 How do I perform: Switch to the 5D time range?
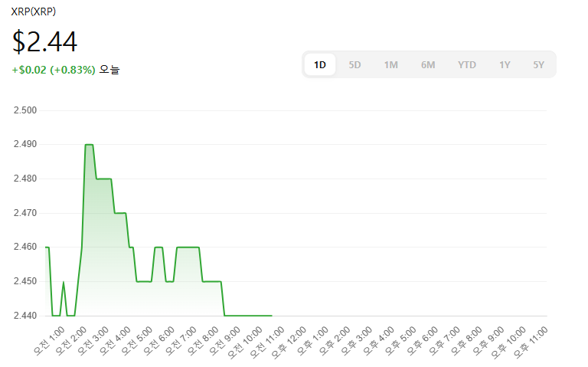pos(354,65)
